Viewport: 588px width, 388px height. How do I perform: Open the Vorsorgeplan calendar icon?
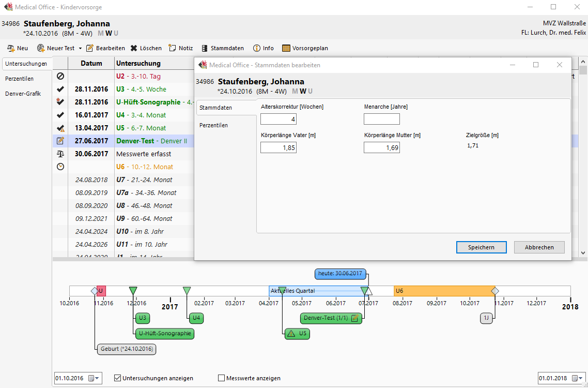coord(286,48)
